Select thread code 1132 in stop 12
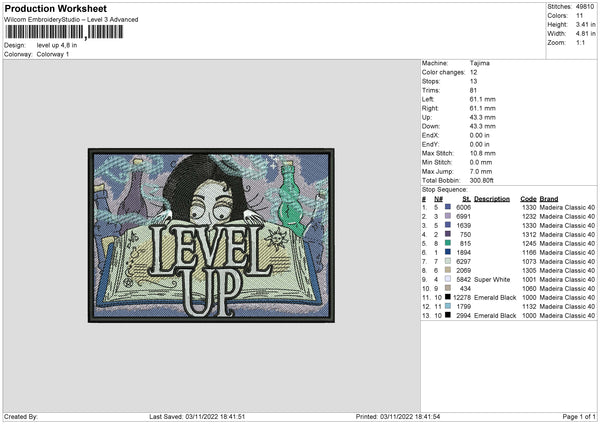Image resolution: width=600 pixels, height=424 pixels. click(529, 306)
